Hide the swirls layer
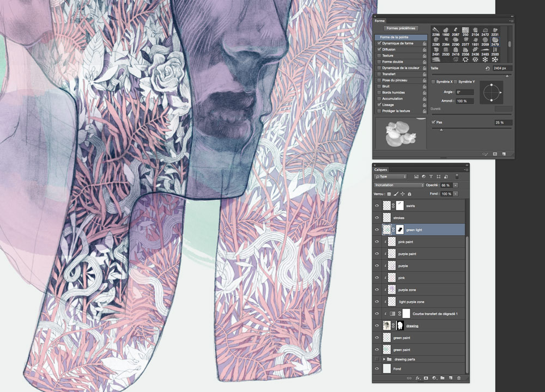This screenshot has height=392, width=545. [x=377, y=206]
